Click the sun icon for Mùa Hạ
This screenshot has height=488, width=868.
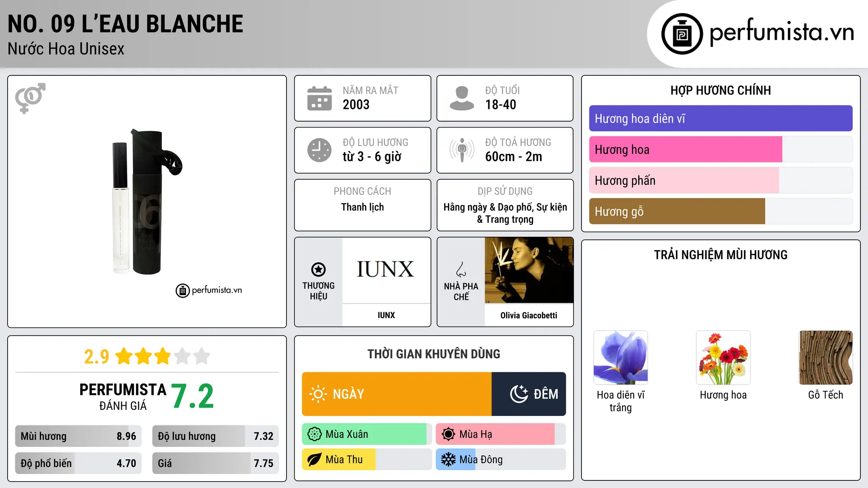click(x=448, y=434)
